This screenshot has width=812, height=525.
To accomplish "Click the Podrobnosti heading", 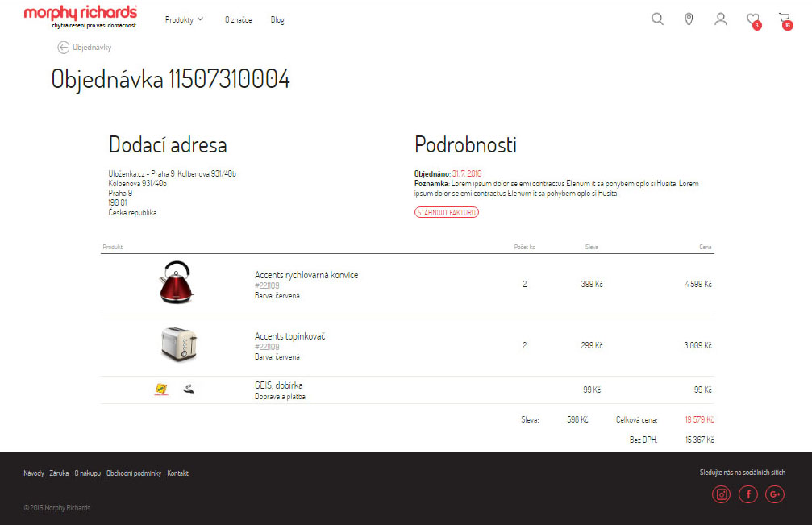I will coord(465,144).
